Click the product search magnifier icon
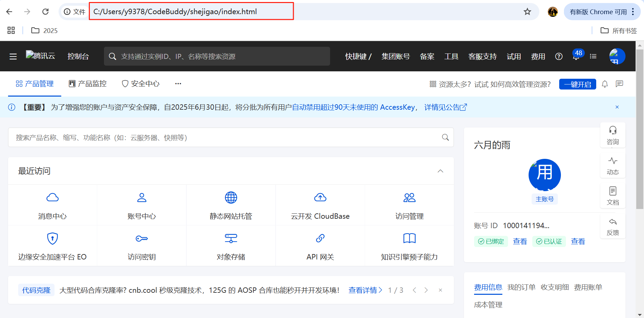The image size is (644, 318). pyautogui.click(x=445, y=137)
